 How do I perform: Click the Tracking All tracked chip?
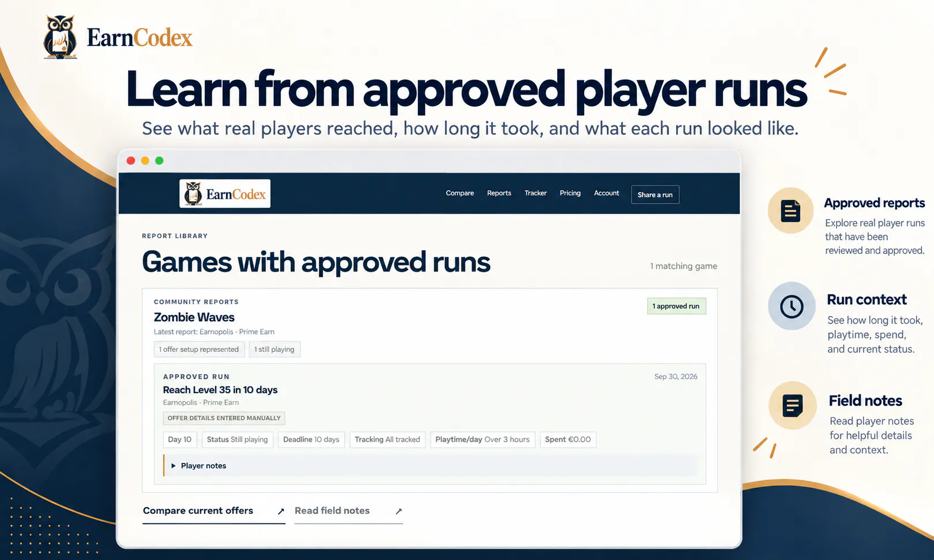point(388,439)
